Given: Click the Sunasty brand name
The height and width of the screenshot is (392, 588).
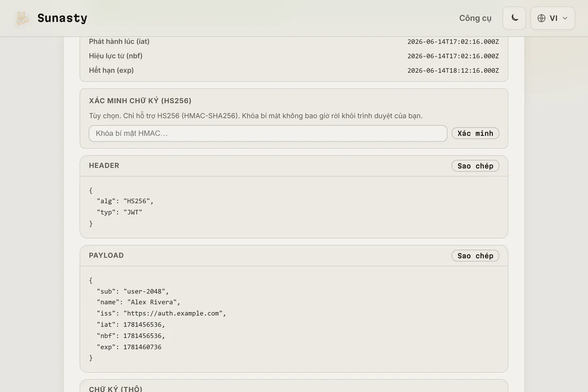Looking at the screenshot, I should pos(62,18).
